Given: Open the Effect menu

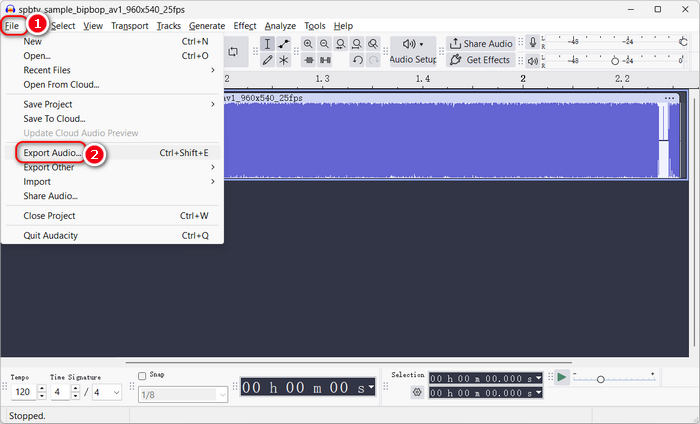Looking at the screenshot, I should pyautogui.click(x=245, y=26).
